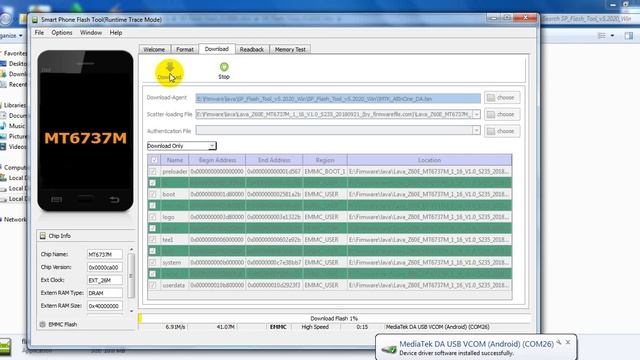Click the Extern RAM Type field DRAM

[104, 293]
